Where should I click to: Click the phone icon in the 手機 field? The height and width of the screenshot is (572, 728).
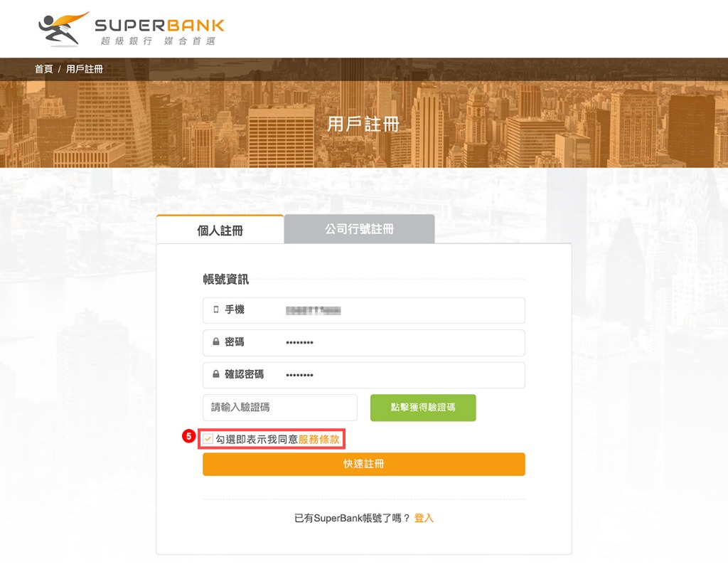(x=216, y=309)
